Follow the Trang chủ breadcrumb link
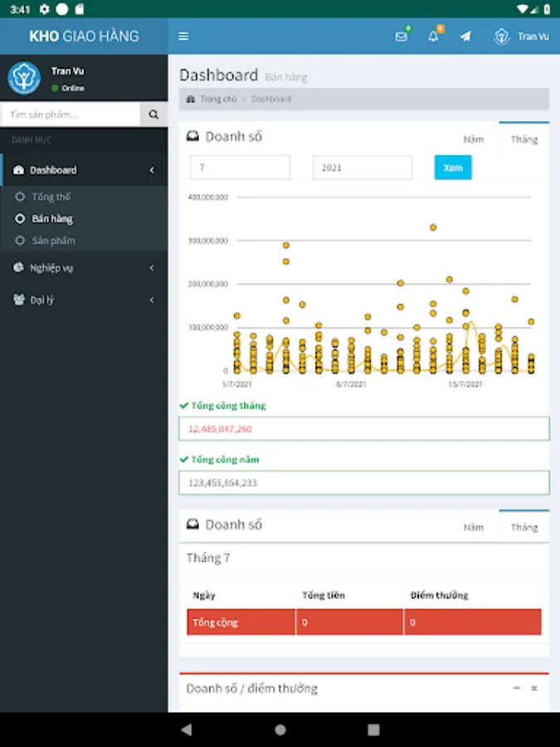Viewport: 560px width, 747px height. [218, 99]
